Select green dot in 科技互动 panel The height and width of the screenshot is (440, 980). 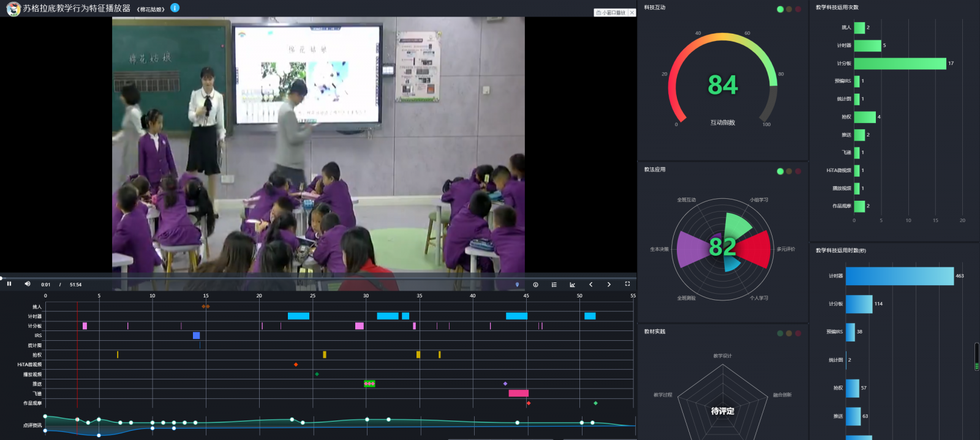780,9
